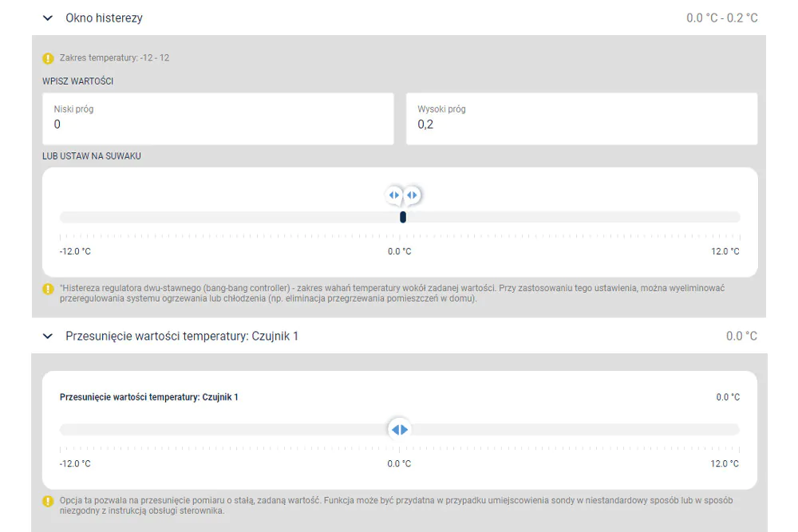Click the 0.0 °C value in Przesunięcie header
Image resolution: width=798 pixels, height=532 pixels.
pyautogui.click(x=741, y=336)
